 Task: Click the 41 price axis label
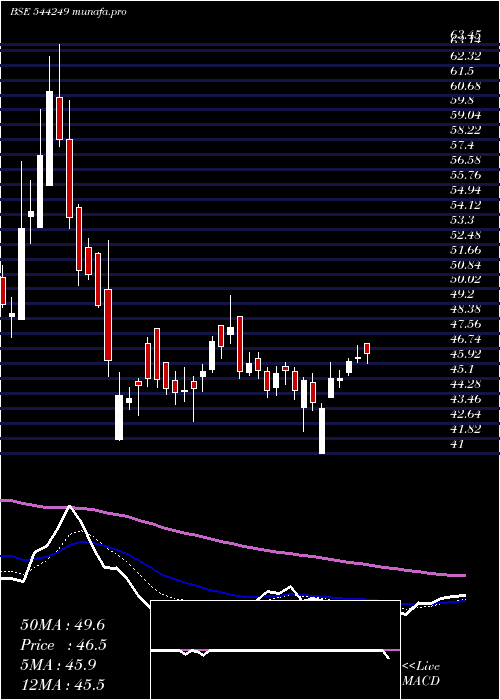pyautogui.click(x=458, y=444)
